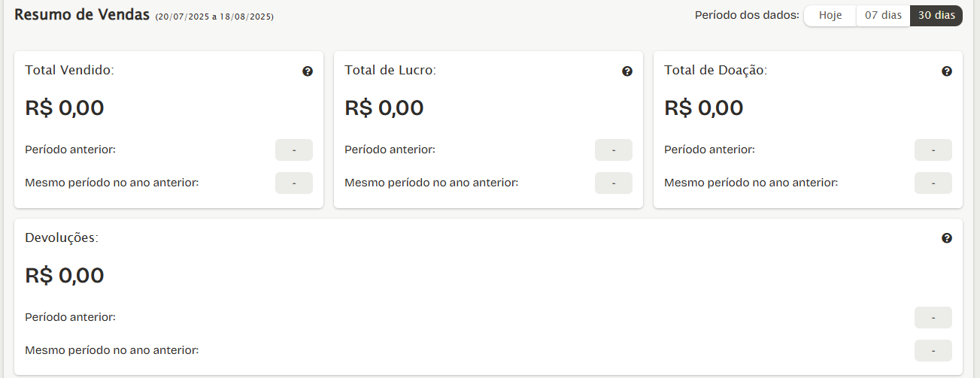Viewport: 980px width, 378px height.
Task: Click Total de Doação R$ 0,00 amount
Action: tap(704, 108)
